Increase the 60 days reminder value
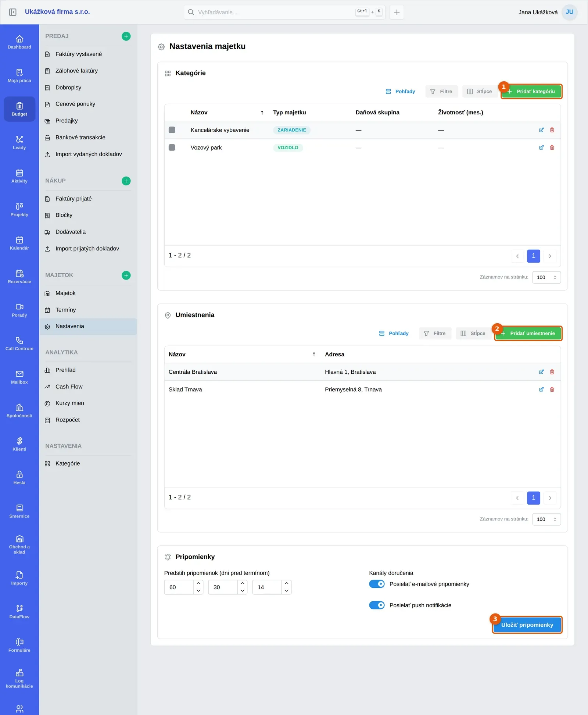Image resolution: width=588 pixels, height=715 pixels. pyautogui.click(x=198, y=583)
